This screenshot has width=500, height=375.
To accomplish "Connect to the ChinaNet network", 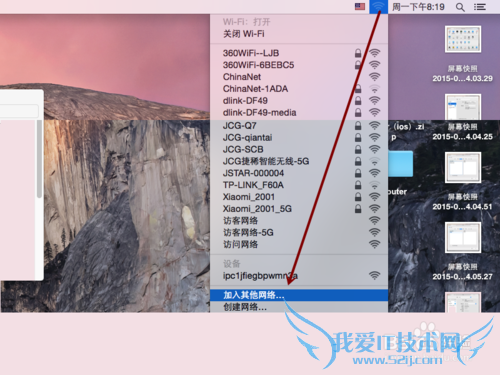I will pyautogui.click(x=299, y=77).
